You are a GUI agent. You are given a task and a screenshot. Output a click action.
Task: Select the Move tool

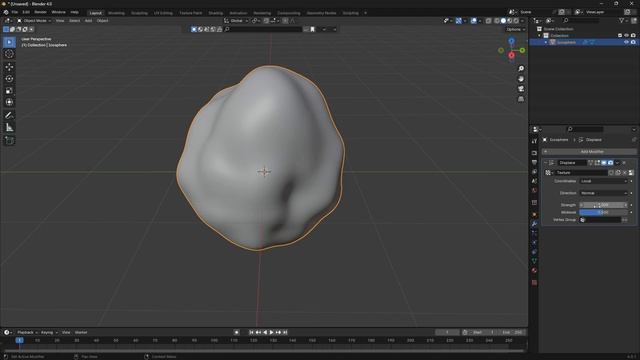9,67
